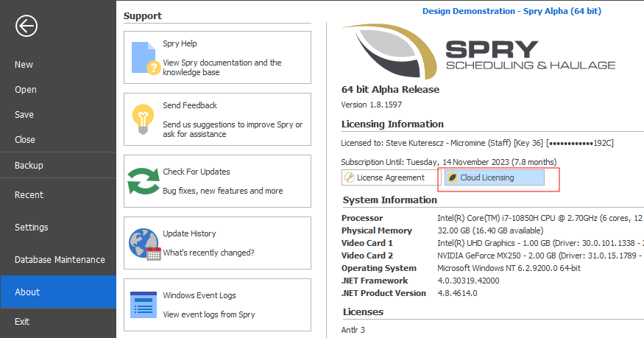
Task: Show the Recent files list
Action: coord(29,195)
